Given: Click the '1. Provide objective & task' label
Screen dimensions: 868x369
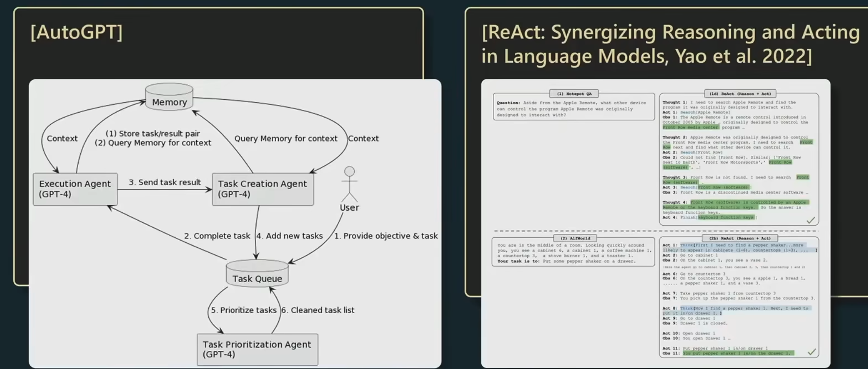Looking at the screenshot, I should (386, 236).
